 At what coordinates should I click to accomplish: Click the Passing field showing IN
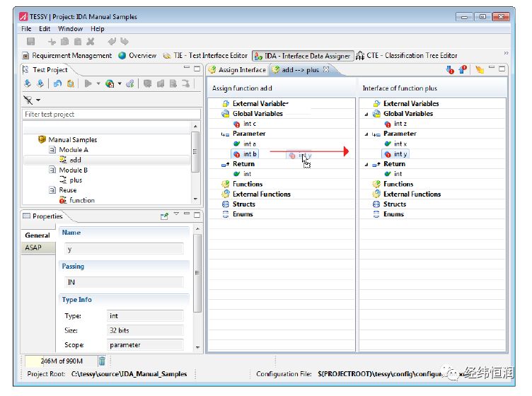pos(124,282)
